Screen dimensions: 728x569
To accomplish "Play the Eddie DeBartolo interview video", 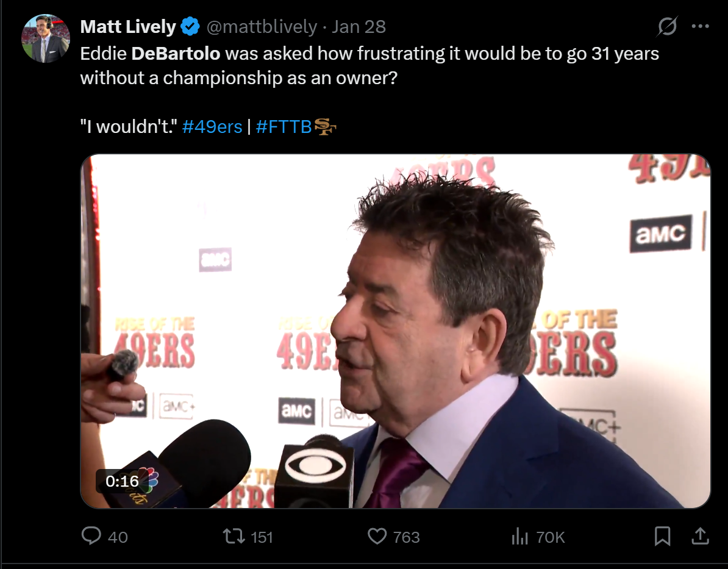I will [x=396, y=331].
